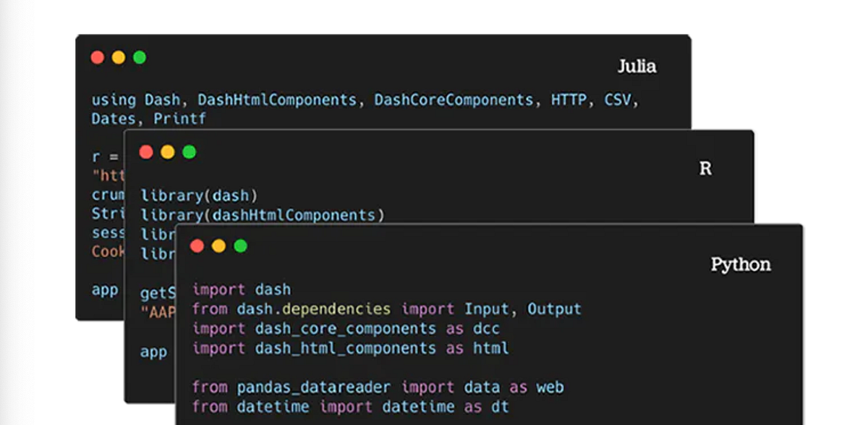This screenshot has height=425, width=868.
Task: Click the yellow minimize dot on the Python window
Action: (x=218, y=246)
